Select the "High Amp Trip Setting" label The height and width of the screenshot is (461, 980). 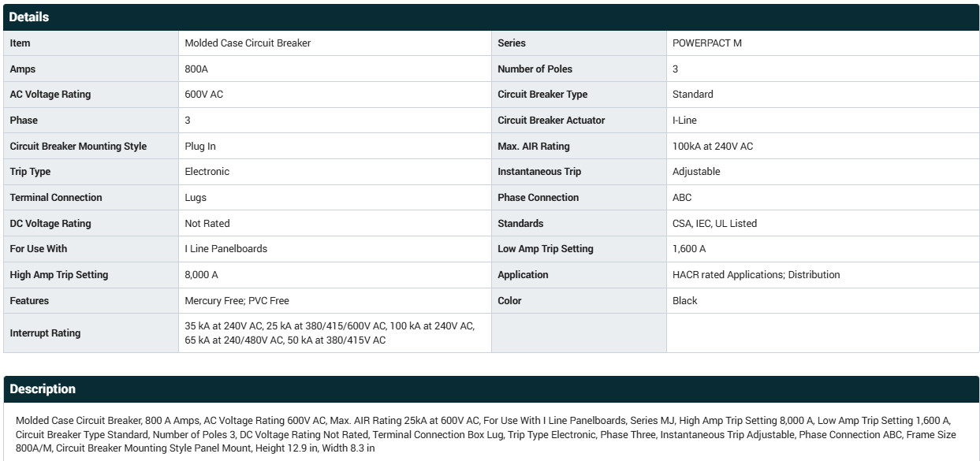[59, 275]
